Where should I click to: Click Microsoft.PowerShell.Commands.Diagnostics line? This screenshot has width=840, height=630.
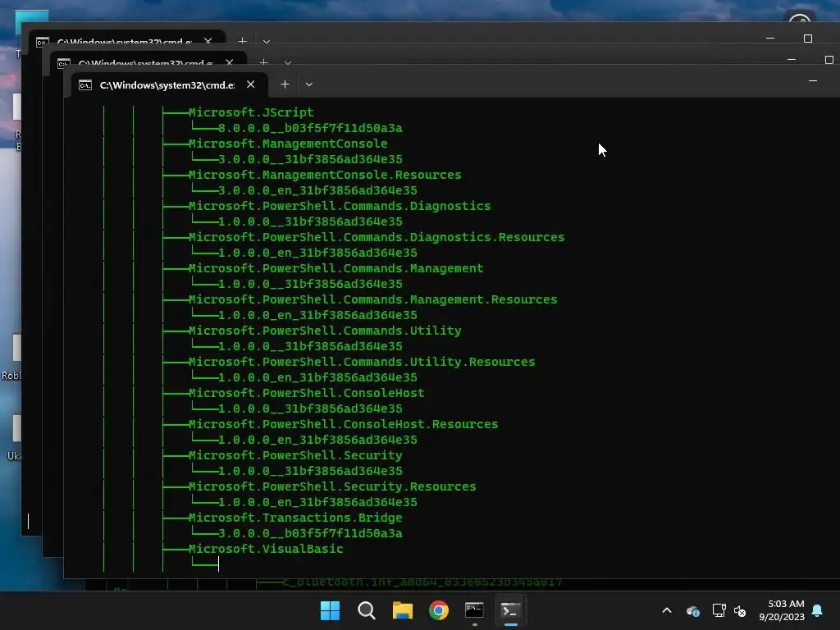tap(340, 206)
